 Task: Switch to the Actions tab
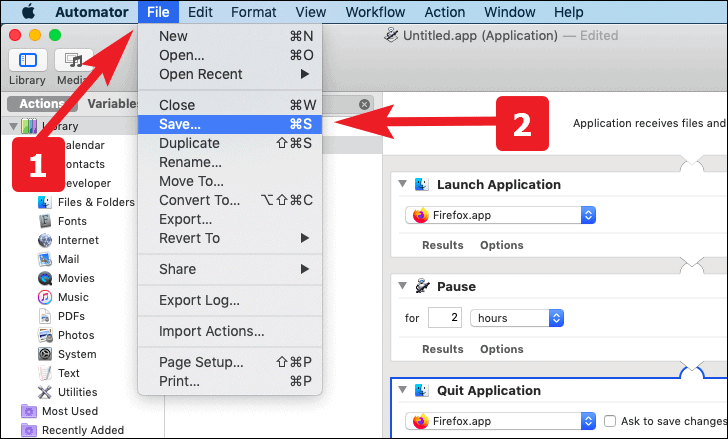(42, 103)
